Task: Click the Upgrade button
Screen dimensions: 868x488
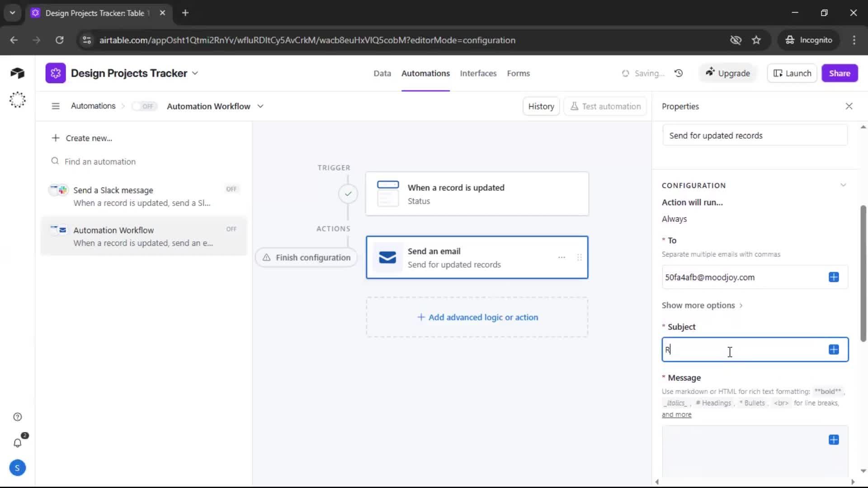Action: (727, 73)
